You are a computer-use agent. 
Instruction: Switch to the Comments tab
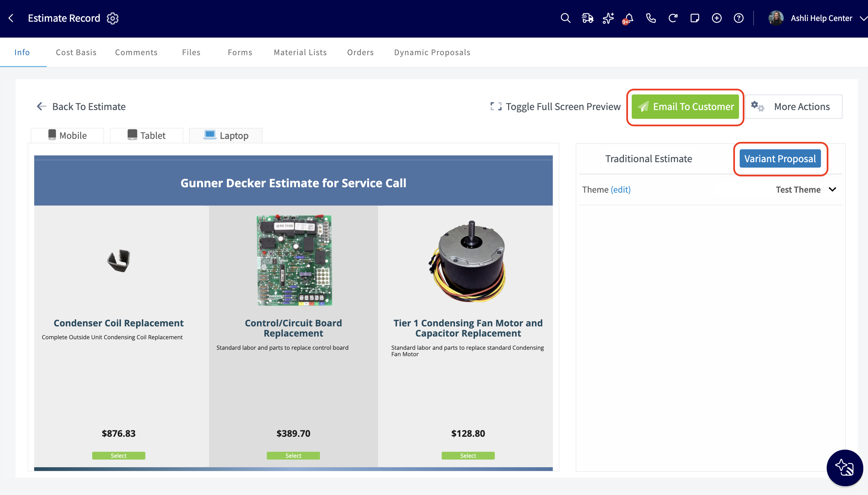pyautogui.click(x=136, y=52)
